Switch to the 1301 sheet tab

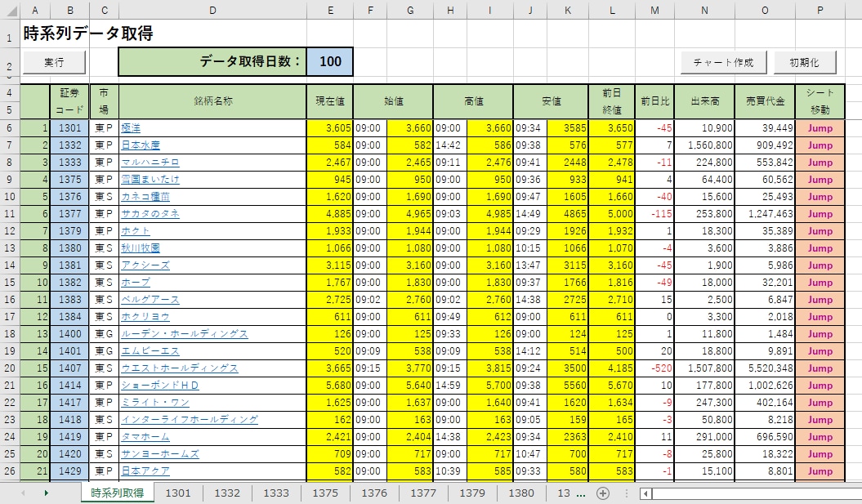pyautogui.click(x=178, y=493)
